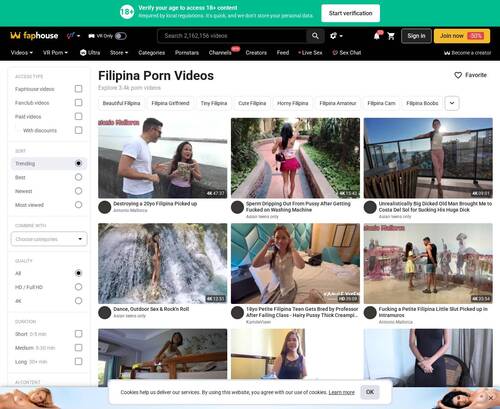This screenshot has height=409, width=500.
Task: Open the Categories menu item
Action: coord(152,53)
